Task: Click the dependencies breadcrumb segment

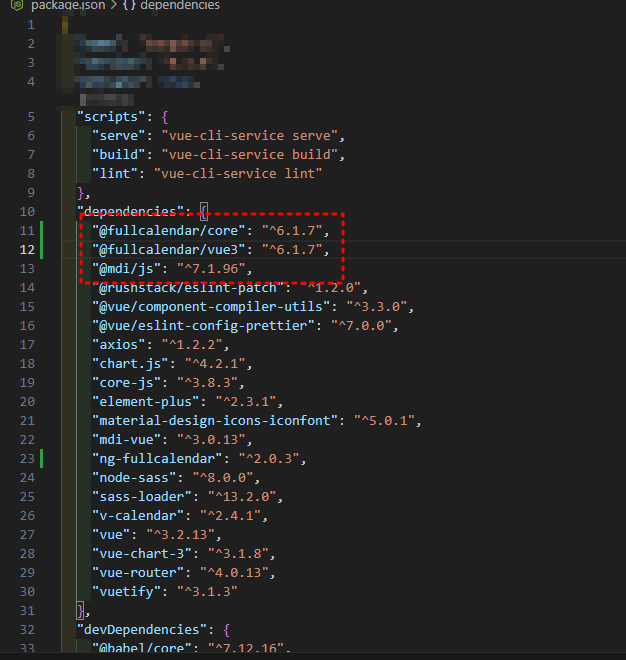Action: pyautogui.click(x=180, y=5)
